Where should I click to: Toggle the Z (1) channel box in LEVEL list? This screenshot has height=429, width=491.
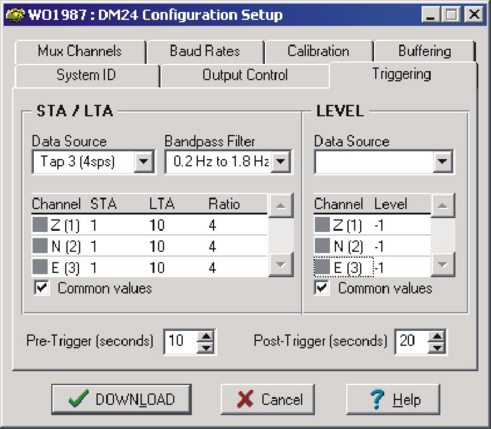[322, 225]
